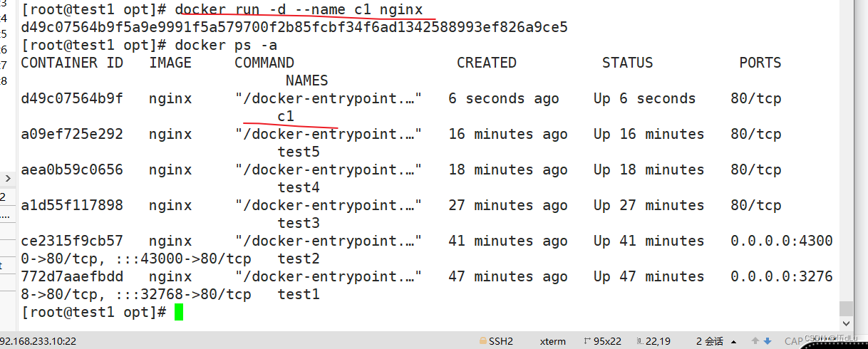Click the CONTAINER ID column header
The height and width of the screenshot is (349, 868).
72,63
